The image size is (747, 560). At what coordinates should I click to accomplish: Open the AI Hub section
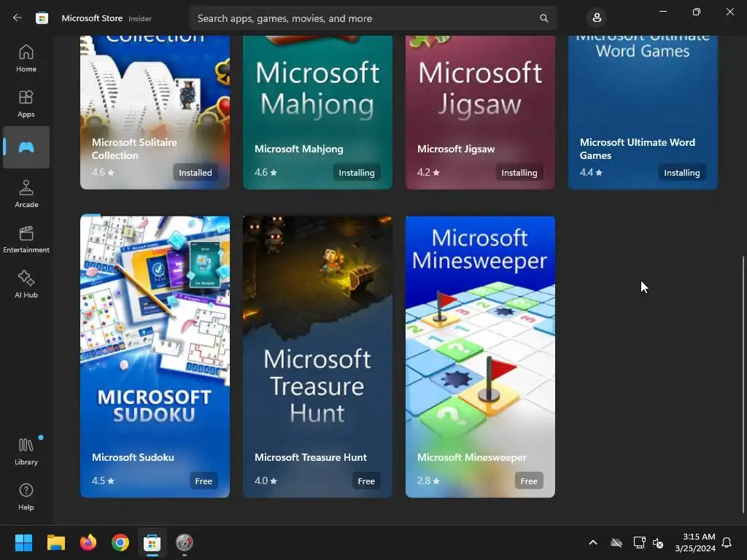(x=26, y=284)
